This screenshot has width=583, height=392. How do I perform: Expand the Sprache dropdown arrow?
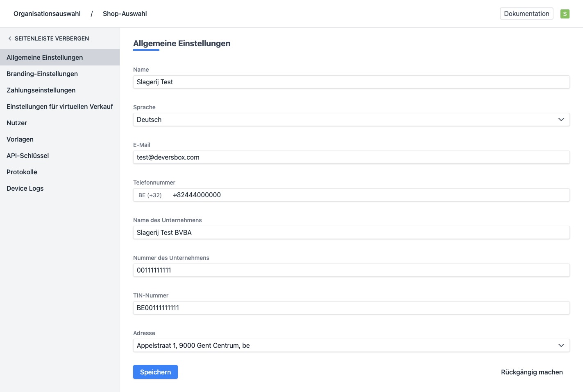point(561,119)
